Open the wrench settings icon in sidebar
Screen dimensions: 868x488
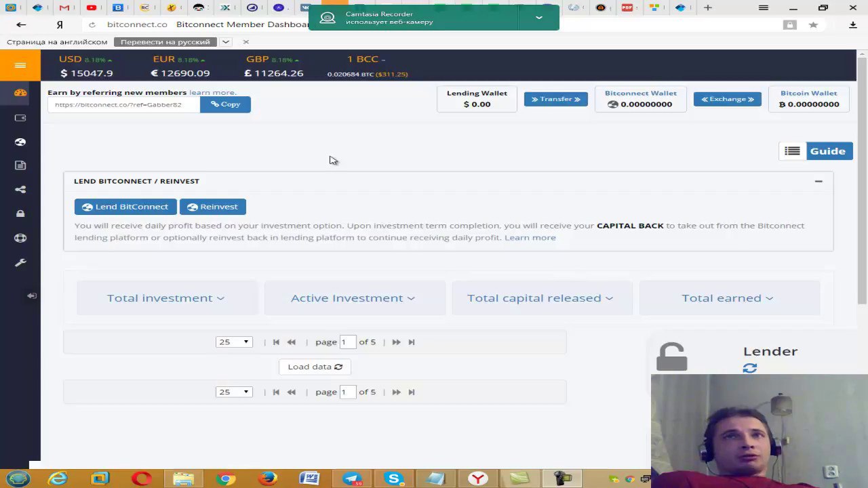20,262
